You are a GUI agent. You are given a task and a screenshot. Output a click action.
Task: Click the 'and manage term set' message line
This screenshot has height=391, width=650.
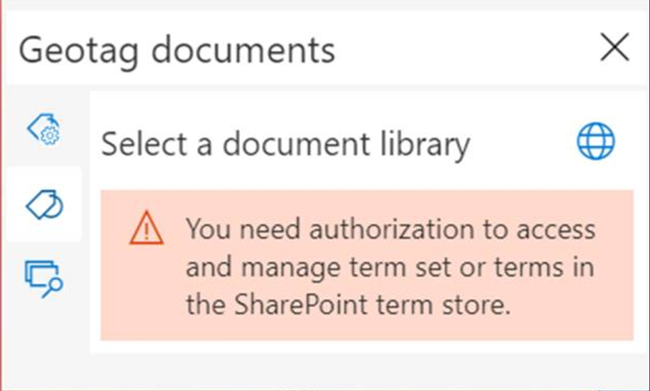[x=390, y=267]
